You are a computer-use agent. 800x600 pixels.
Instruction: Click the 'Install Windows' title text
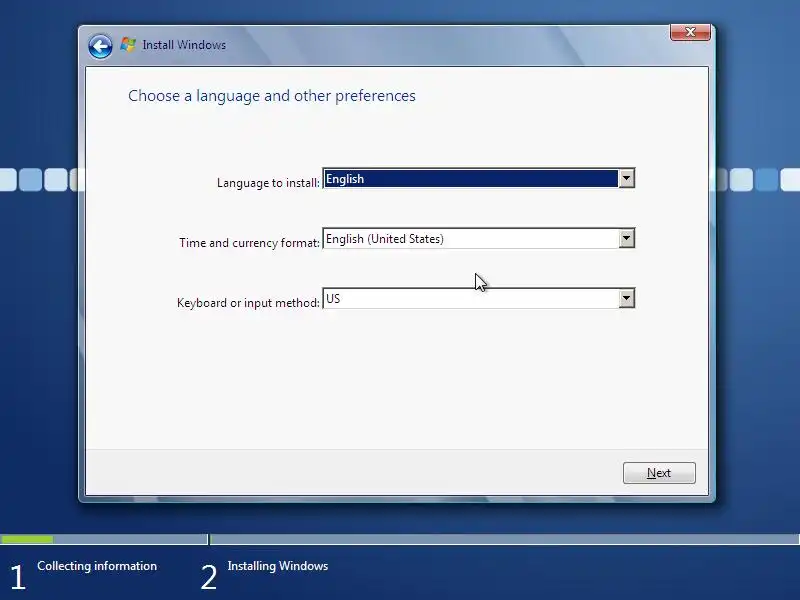(184, 45)
